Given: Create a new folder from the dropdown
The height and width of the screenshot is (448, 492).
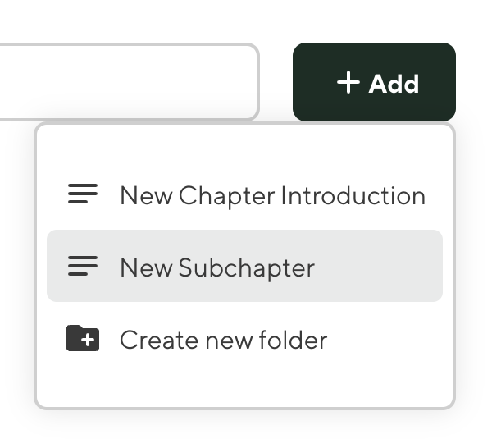Looking at the screenshot, I should [223, 340].
